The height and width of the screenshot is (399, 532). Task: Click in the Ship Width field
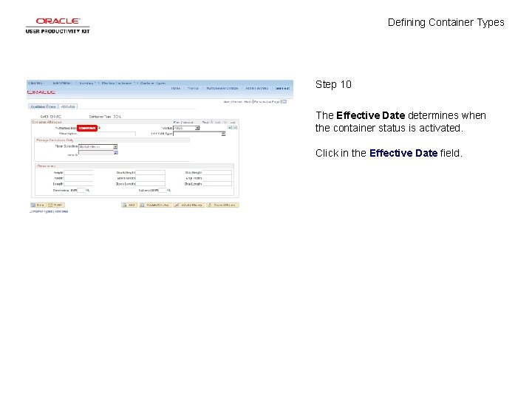click(x=217, y=178)
